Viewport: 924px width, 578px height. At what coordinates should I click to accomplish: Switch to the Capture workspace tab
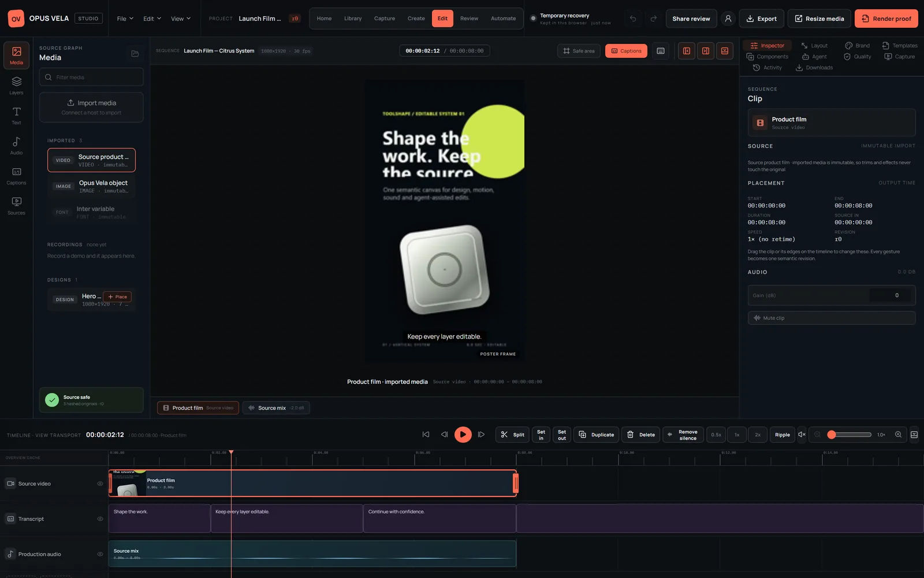click(385, 18)
